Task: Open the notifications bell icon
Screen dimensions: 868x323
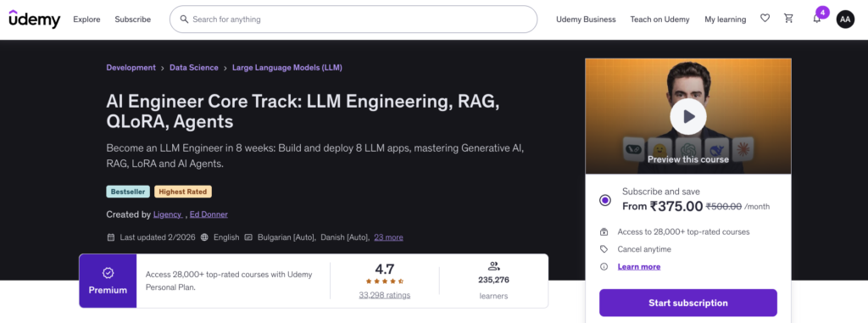Action: coord(816,19)
